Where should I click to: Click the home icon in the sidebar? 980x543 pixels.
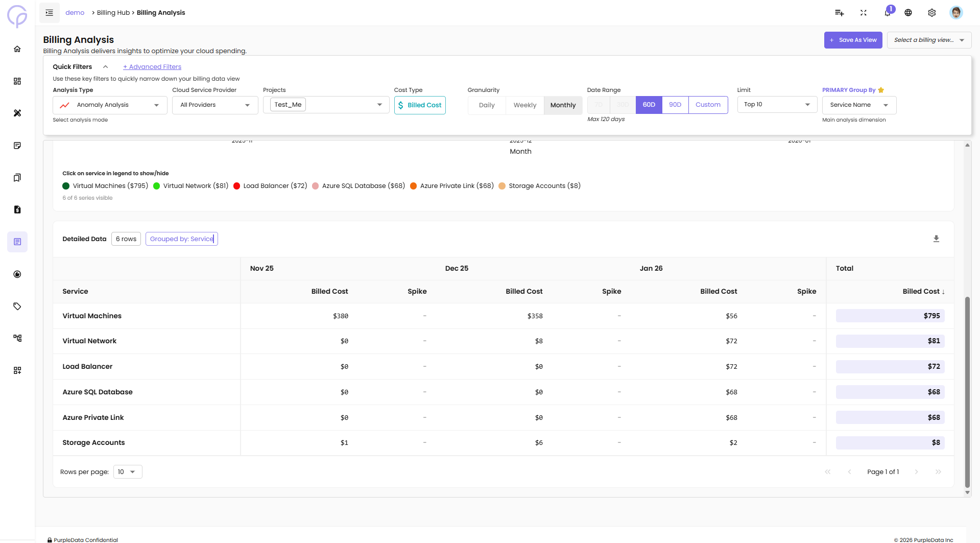coord(17,49)
